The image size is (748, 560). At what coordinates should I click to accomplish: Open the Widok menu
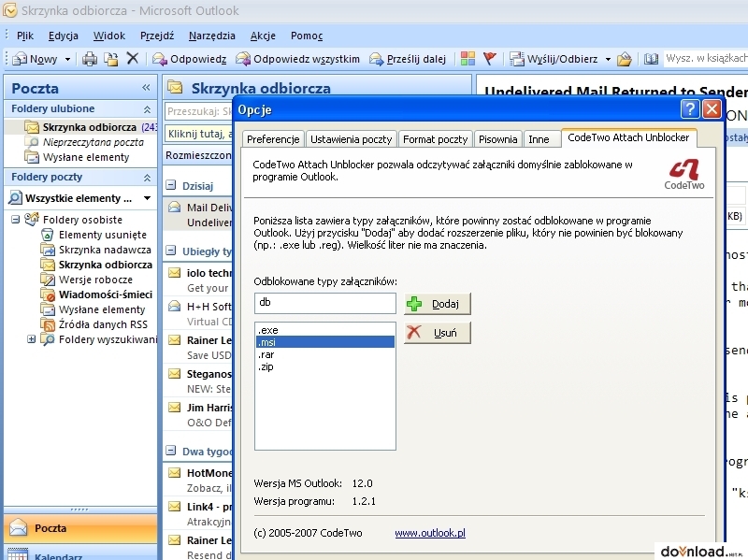tap(108, 36)
